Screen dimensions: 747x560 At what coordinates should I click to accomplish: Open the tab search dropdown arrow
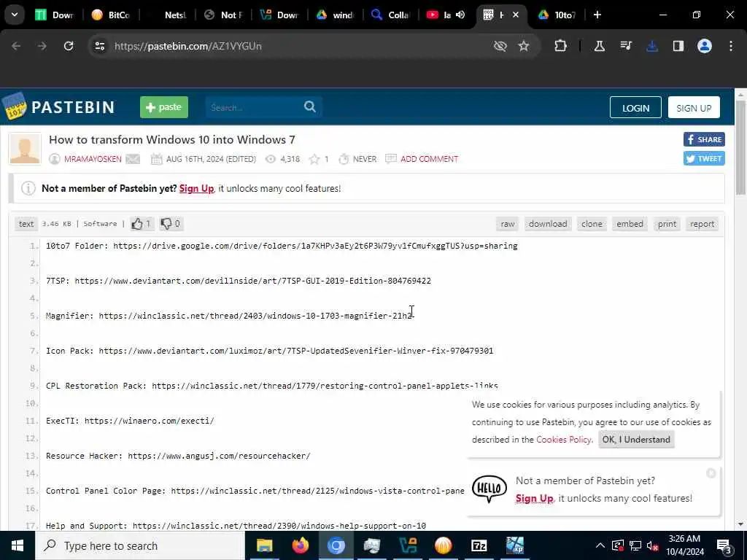coord(15,15)
